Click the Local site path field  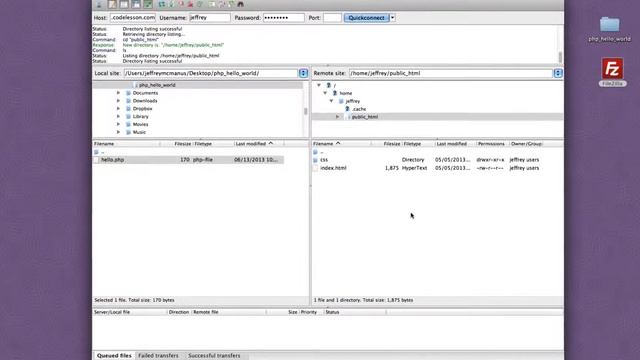(211, 73)
